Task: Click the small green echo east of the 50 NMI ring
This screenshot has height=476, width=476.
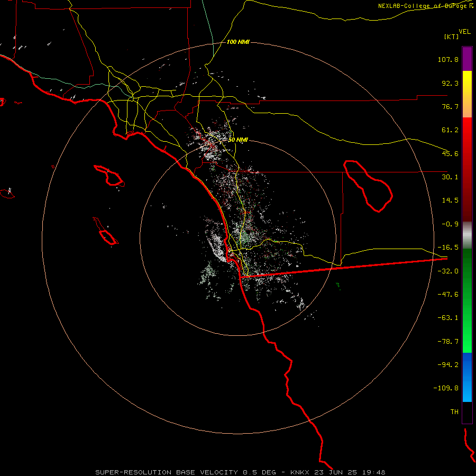Action: pyautogui.click(x=338, y=286)
